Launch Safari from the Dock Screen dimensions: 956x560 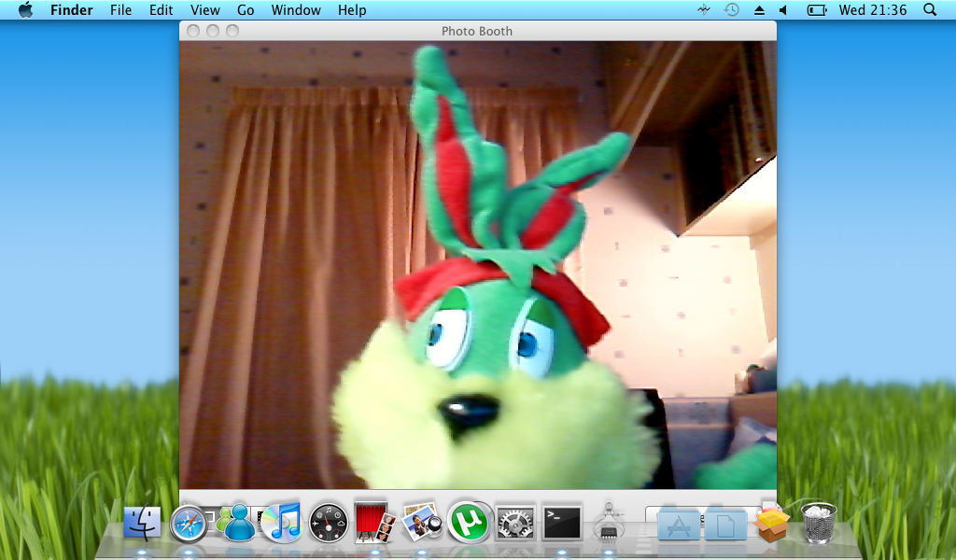click(x=189, y=523)
